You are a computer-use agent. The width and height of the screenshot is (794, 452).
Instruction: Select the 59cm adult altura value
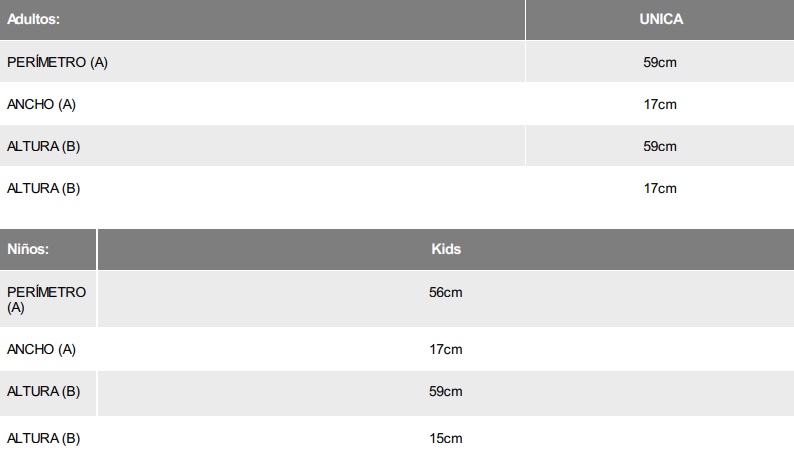(660, 146)
